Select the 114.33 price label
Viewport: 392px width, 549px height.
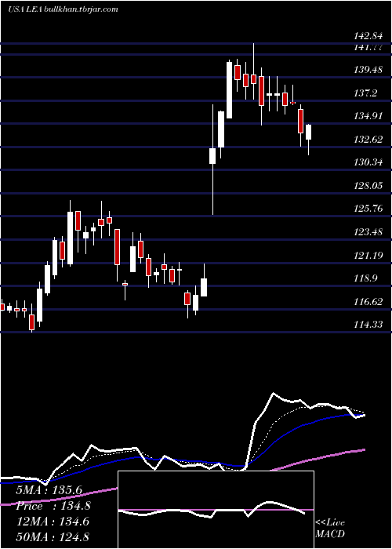click(368, 325)
